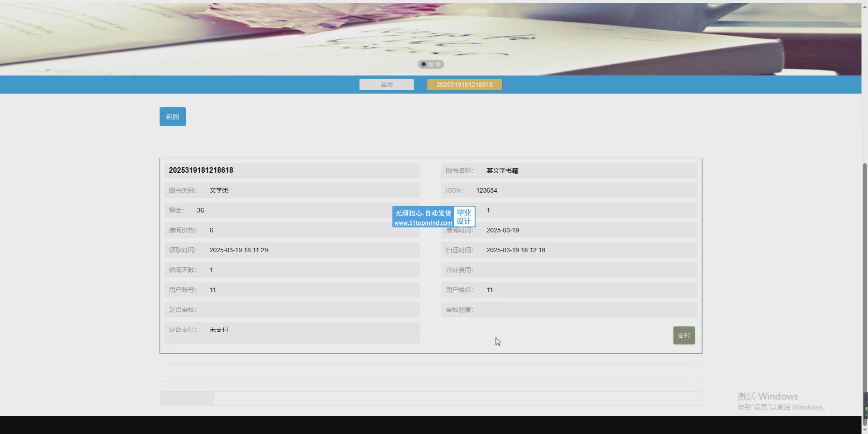Click the 图书类别 label
The image size is (868, 434).
[183, 190]
